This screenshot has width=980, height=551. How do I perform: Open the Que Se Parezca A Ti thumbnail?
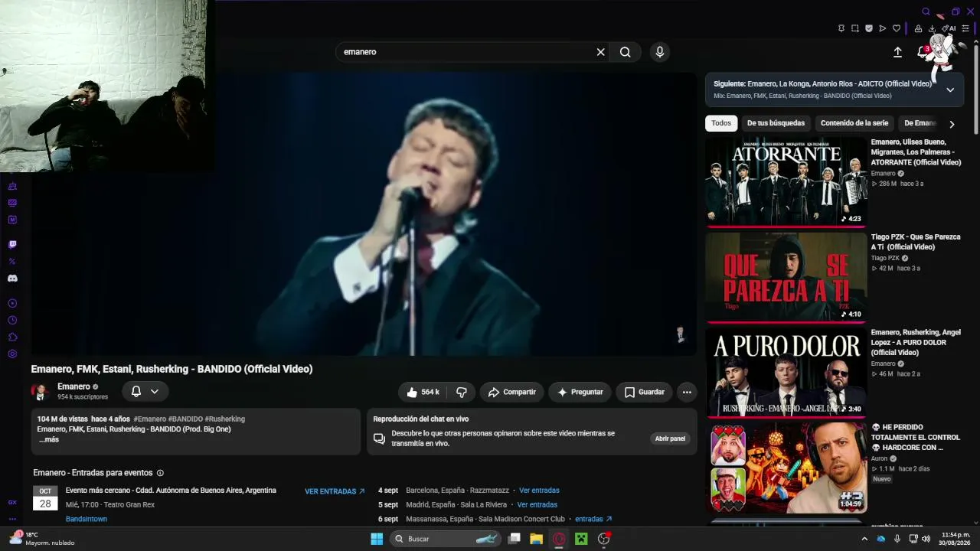786,277
